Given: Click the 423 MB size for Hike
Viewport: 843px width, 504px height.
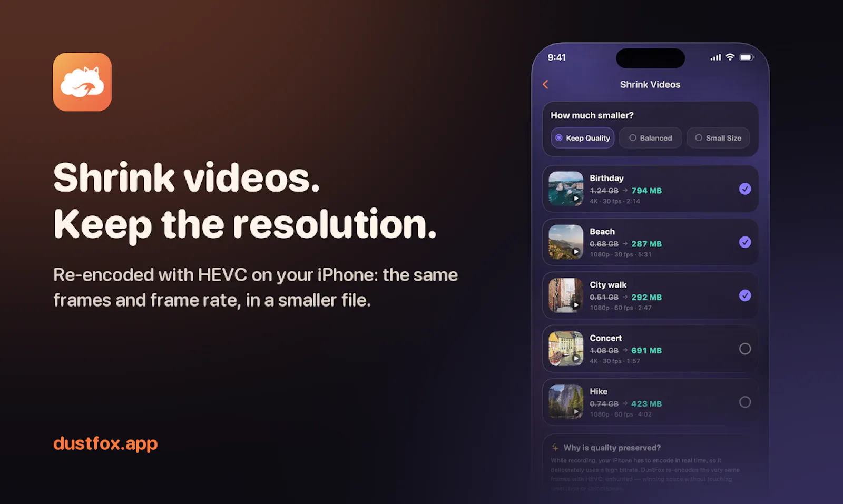Looking at the screenshot, I should tap(646, 404).
